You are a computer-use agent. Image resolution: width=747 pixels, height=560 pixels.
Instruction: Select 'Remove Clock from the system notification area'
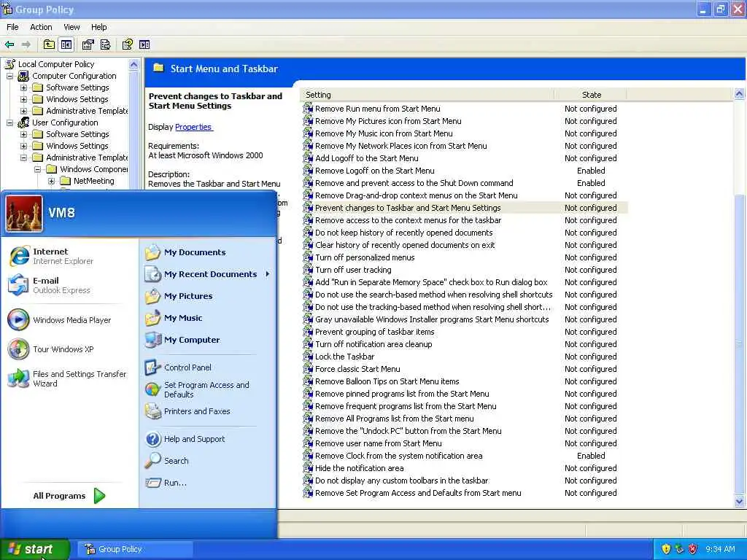pos(399,456)
